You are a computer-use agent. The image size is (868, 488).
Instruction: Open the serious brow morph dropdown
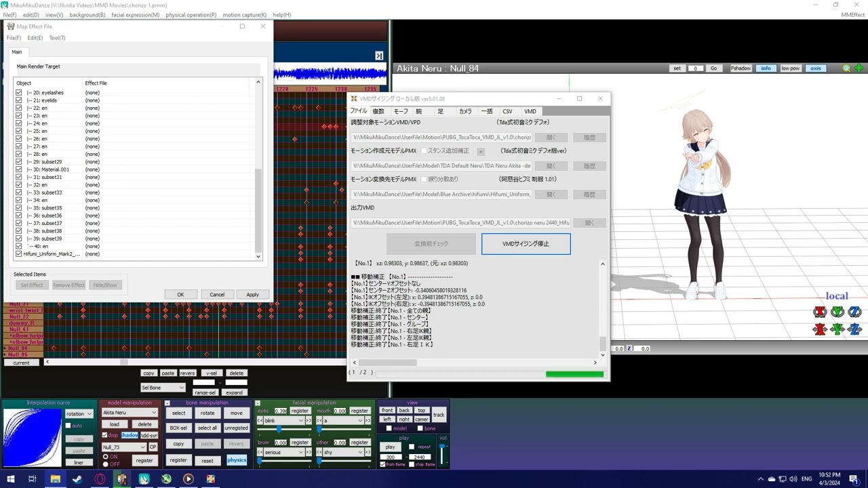pos(284,452)
